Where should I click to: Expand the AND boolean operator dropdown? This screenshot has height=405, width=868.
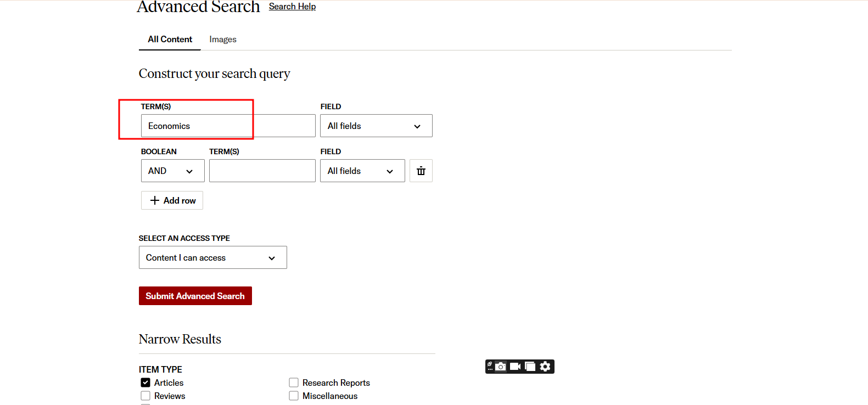coord(172,171)
